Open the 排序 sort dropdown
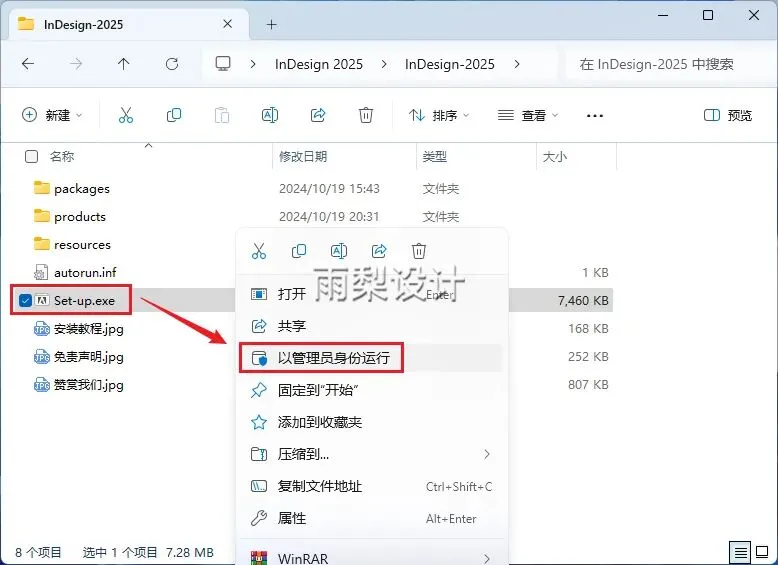The width and height of the screenshot is (778, 565). click(439, 116)
